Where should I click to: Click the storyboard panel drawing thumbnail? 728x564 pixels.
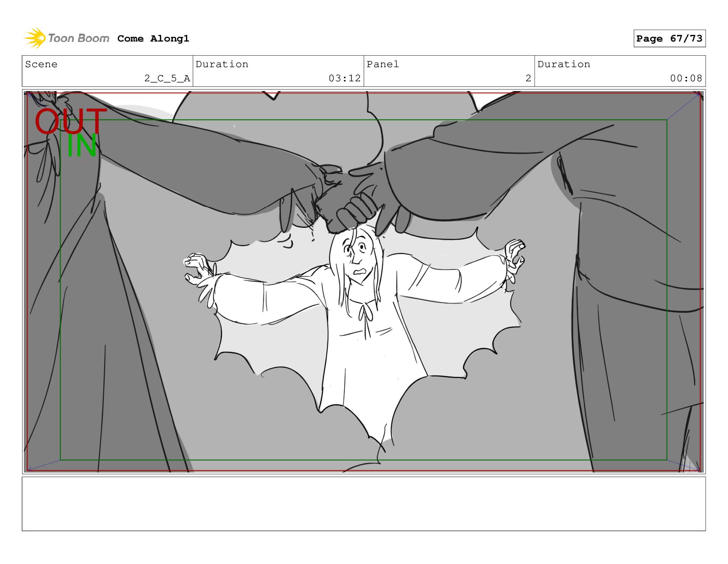pos(364,282)
